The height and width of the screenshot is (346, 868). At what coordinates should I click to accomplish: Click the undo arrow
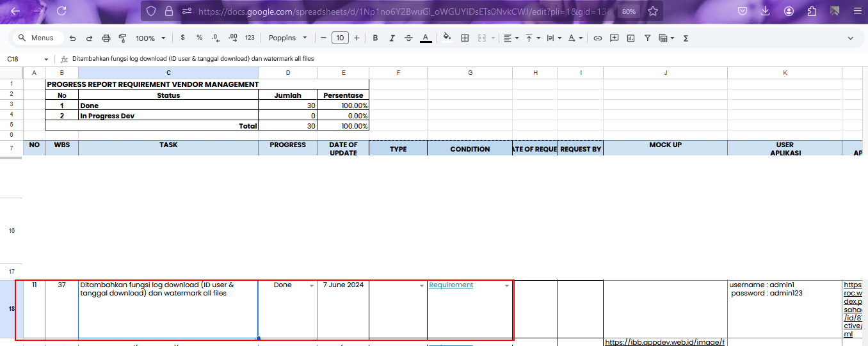click(73, 38)
